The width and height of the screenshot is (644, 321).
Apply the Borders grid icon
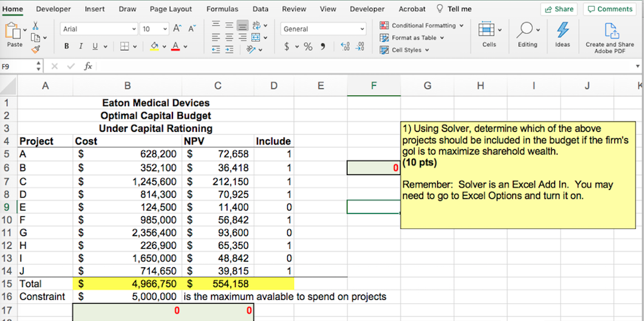coord(125,46)
